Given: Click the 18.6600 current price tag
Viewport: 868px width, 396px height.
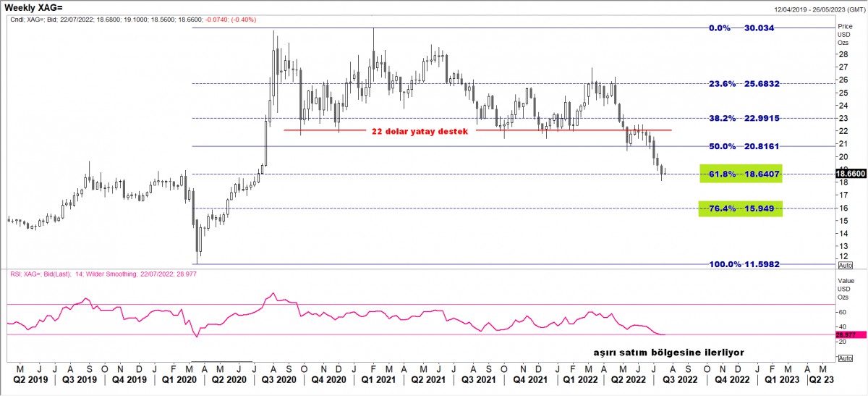Looking at the screenshot, I should 851,174.
